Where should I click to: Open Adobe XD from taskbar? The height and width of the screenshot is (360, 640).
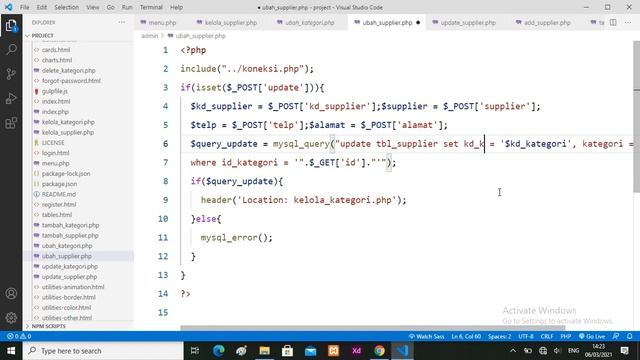coord(356,351)
